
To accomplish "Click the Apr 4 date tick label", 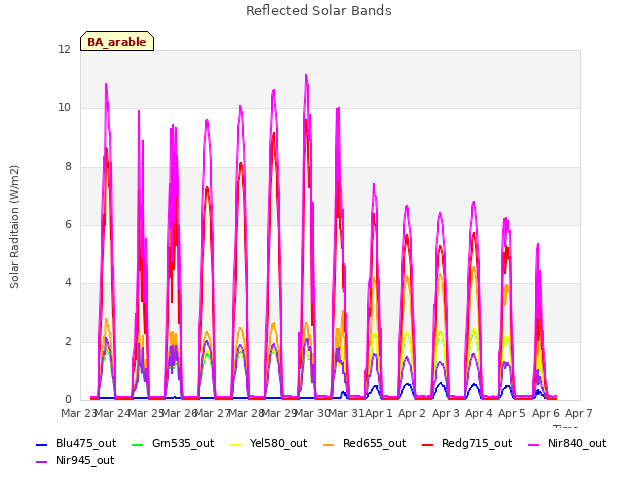I will pos(479,413).
